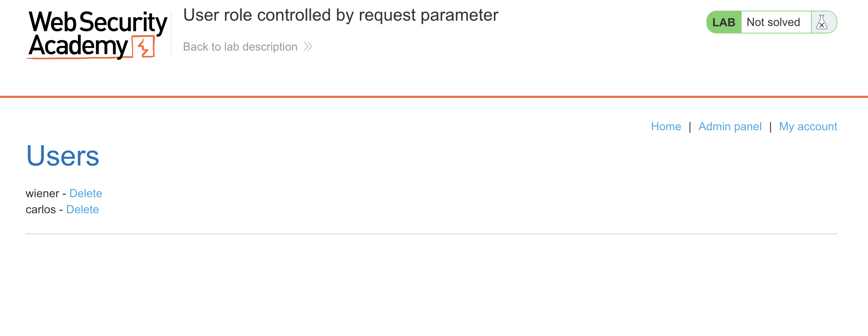Screen dimensions: 868x336
Task: Click the carlos username text
Action: [41, 209]
